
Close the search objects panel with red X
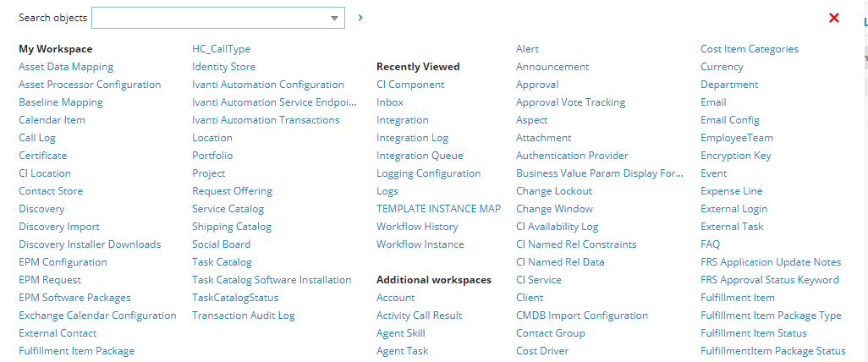(x=833, y=18)
